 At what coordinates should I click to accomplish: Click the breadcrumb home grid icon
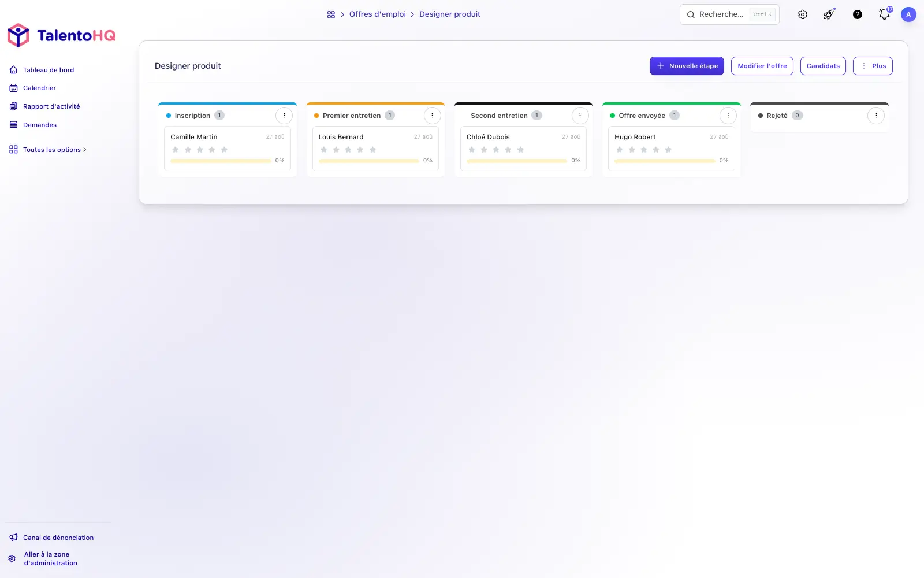click(331, 14)
